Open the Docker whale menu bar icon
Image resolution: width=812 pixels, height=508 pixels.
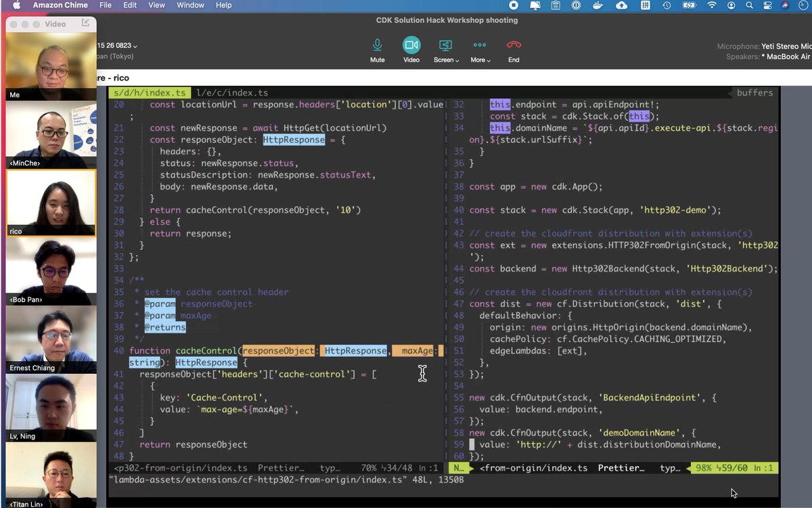pos(597,5)
